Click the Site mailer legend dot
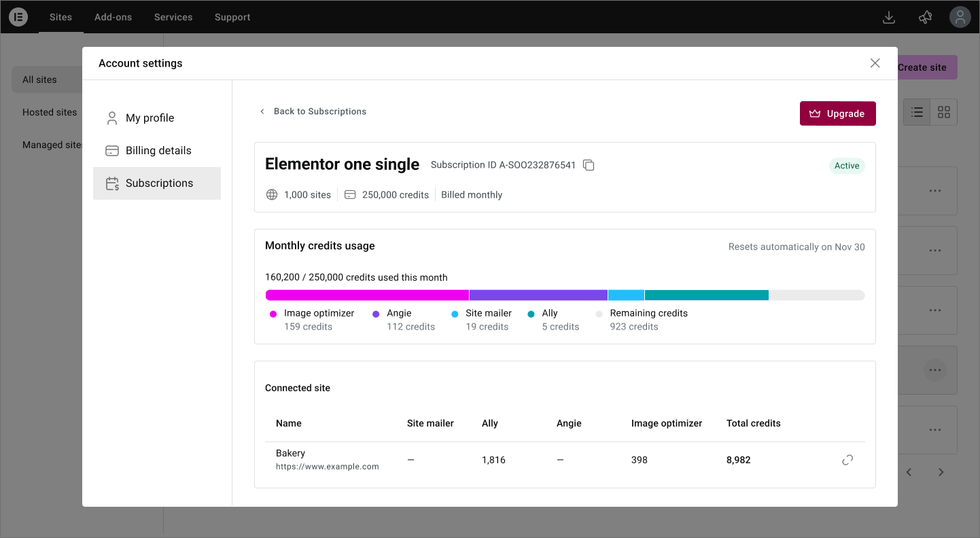The width and height of the screenshot is (980, 538). (455, 314)
